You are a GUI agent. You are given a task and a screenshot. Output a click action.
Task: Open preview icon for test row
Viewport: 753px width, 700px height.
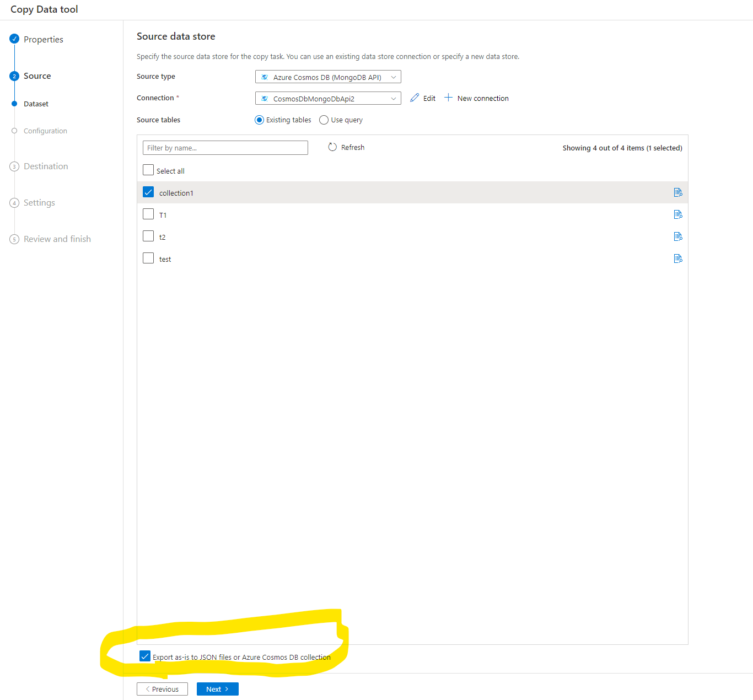click(678, 259)
